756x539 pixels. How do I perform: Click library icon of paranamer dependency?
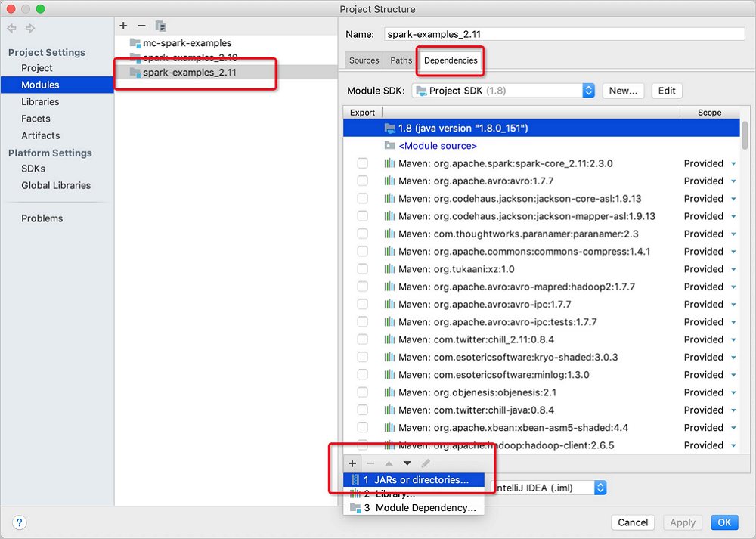tap(389, 234)
